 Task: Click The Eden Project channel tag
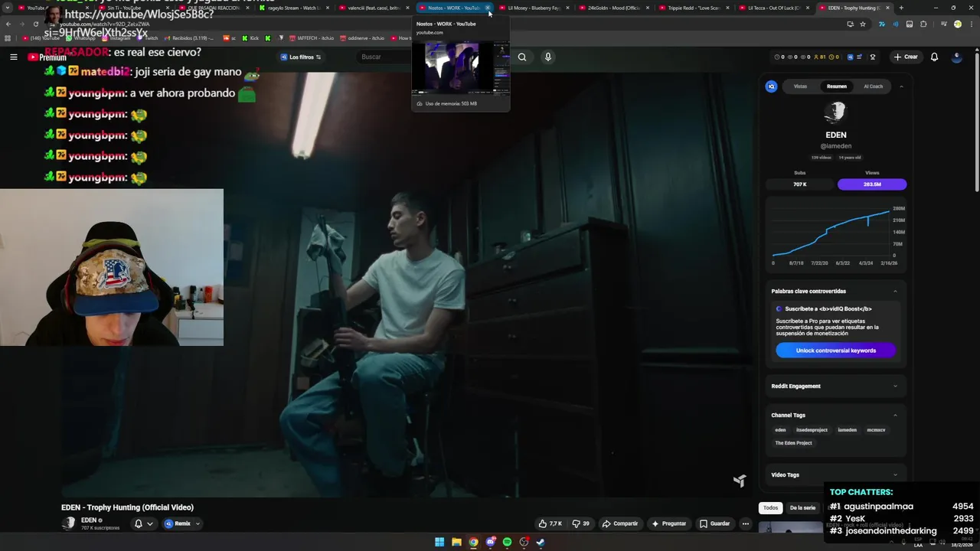pos(793,443)
